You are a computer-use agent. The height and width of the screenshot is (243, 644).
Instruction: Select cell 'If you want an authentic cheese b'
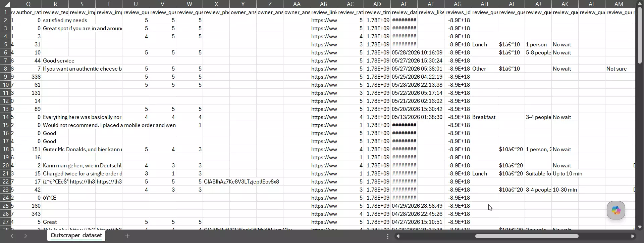point(55,69)
